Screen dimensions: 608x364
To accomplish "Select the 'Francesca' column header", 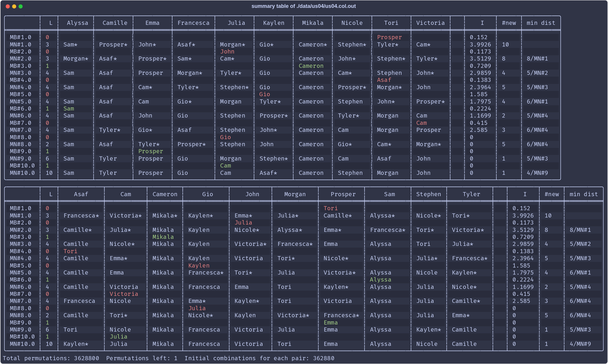I will [194, 23].
